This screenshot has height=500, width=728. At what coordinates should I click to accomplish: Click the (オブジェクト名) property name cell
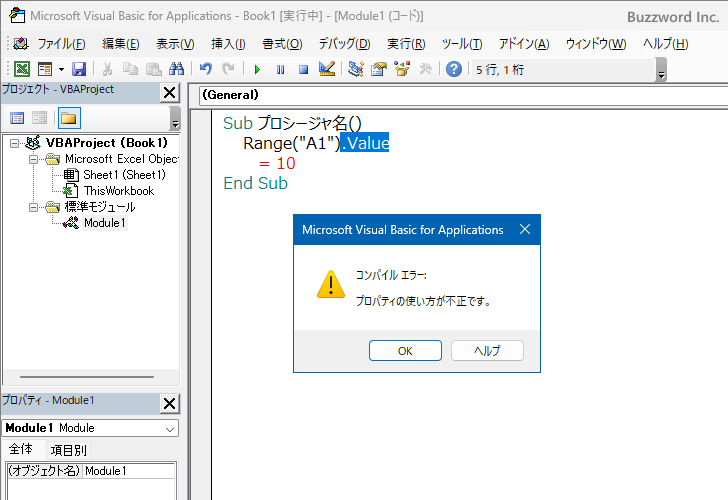[44, 471]
